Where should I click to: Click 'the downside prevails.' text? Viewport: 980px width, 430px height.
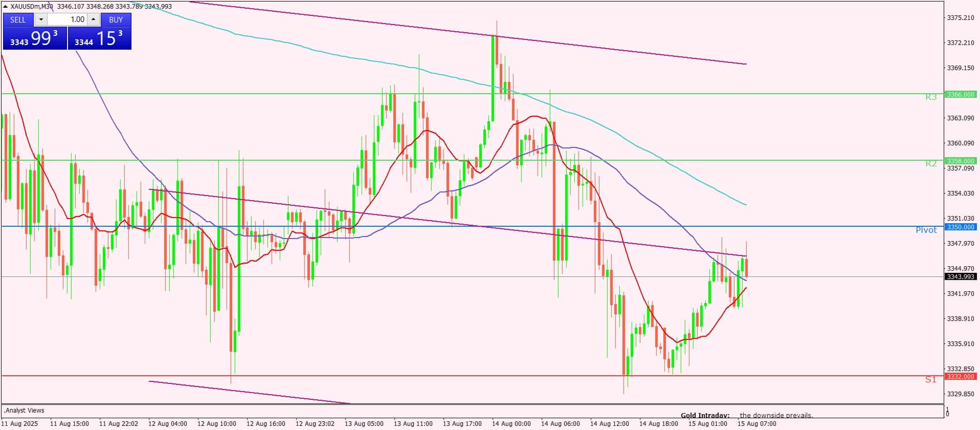pyautogui.click(x=776, y=415)
